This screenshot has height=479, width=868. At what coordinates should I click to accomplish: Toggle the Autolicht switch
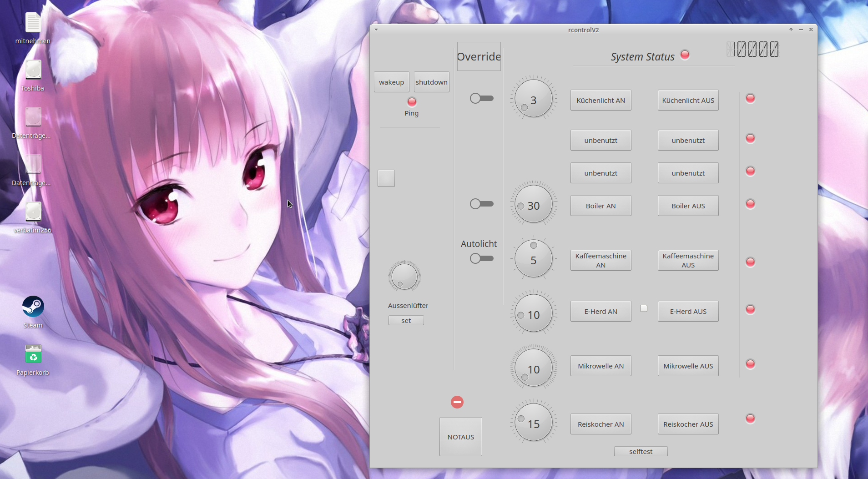coord(482,258)
